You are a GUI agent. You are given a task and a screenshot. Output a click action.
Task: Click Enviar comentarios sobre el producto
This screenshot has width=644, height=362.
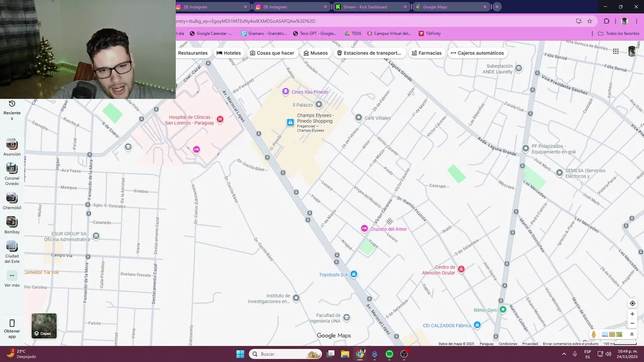tap(571, 344)
